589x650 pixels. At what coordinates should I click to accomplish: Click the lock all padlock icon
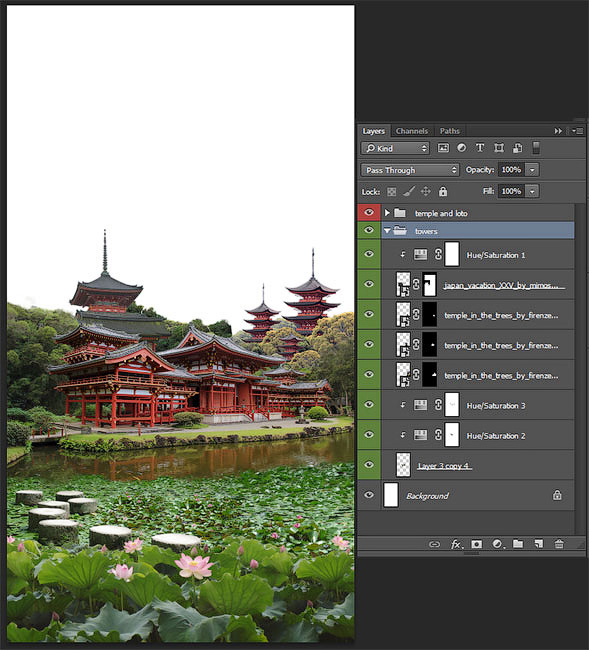pyautogui.click(x=443, y=192)
